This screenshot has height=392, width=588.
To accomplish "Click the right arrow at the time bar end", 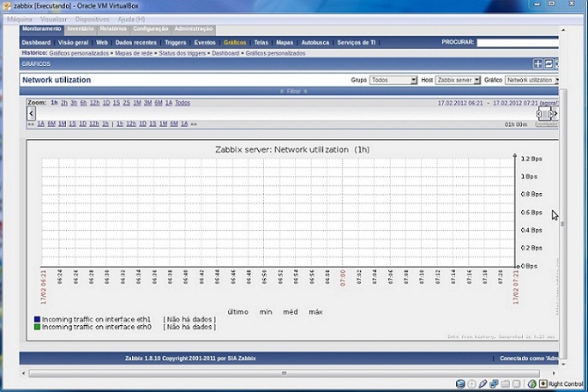I will (x=555, y=113).
